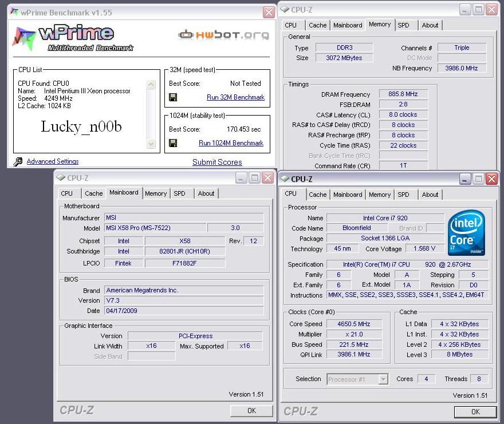Screen dimensions: 504x424
Task: Open Mainboard tab in Processor CPU-Z window
Action: click(x=348, y=195)
